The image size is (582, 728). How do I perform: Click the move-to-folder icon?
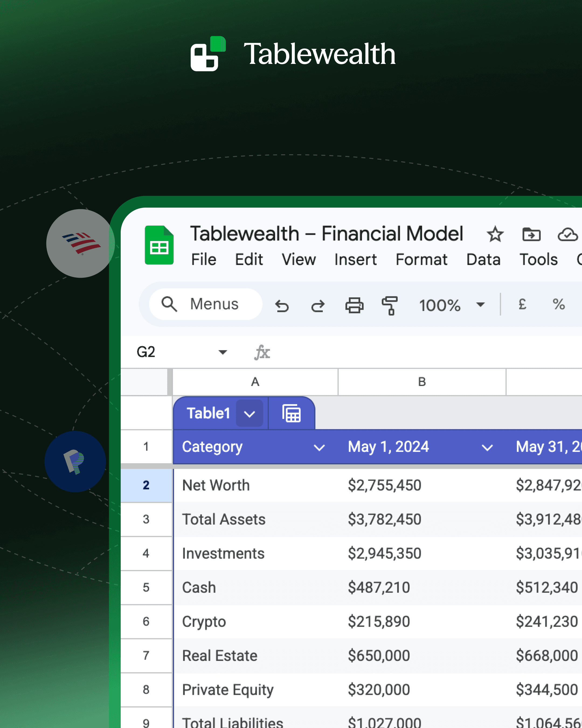[x=531, y=234]
